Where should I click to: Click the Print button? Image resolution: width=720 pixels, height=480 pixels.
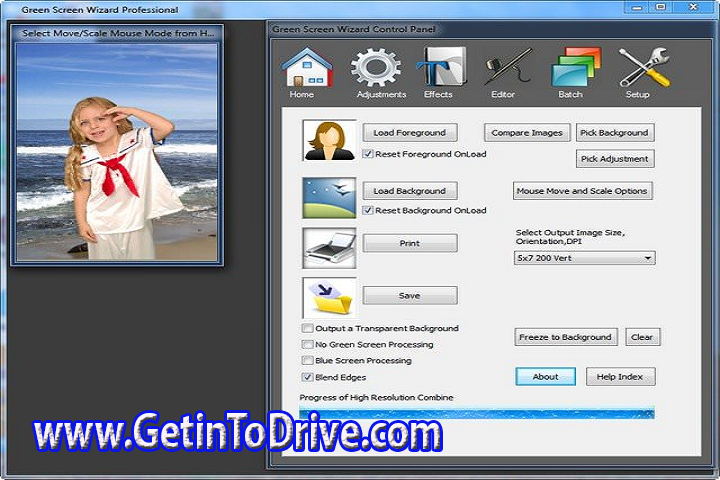410,243
